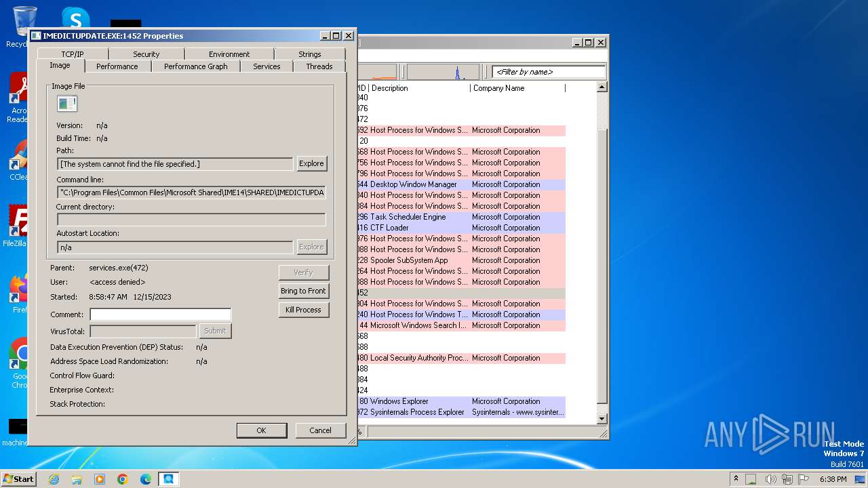
Task: Click into the Comment field
Action: [x=161, y=314]
